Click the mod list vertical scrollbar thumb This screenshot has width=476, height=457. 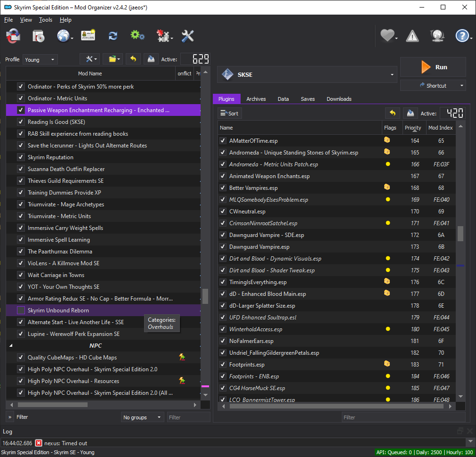[x=205, y=296]
